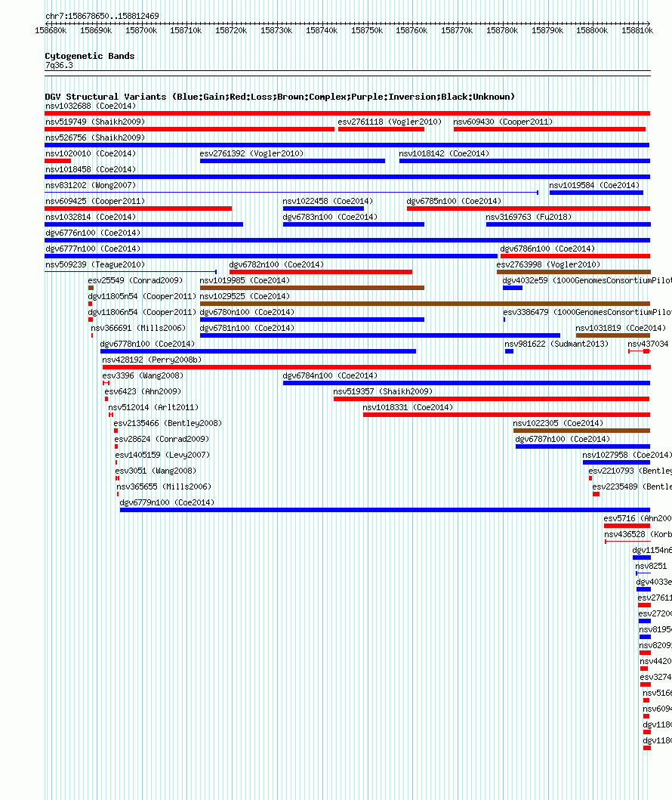672x800 pixels.
Task: Click brown complex bar under nsv1019985
Action: point(312,288)
